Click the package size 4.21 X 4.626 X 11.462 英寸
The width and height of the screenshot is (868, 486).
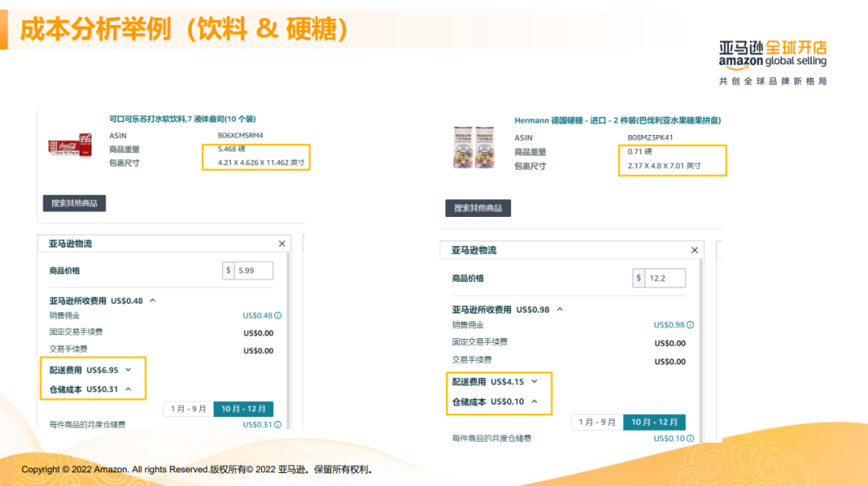point(260,163)
